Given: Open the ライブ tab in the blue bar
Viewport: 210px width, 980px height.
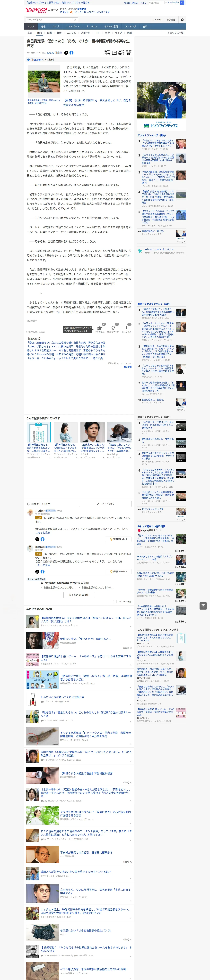Looking at the screenshot, I should coord(56,26).
